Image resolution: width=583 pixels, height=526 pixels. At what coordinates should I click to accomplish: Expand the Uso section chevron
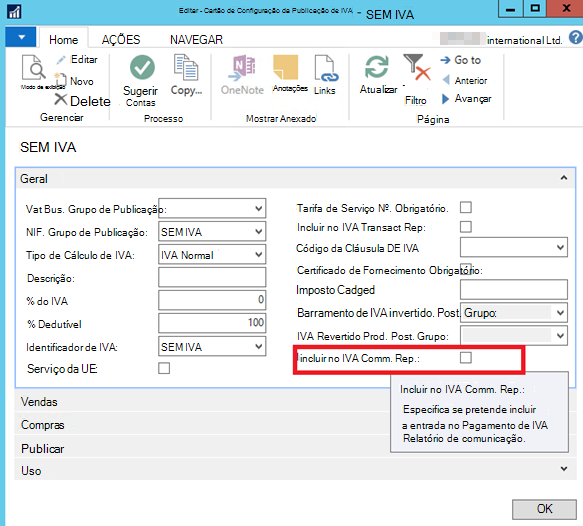coord(564,469)
